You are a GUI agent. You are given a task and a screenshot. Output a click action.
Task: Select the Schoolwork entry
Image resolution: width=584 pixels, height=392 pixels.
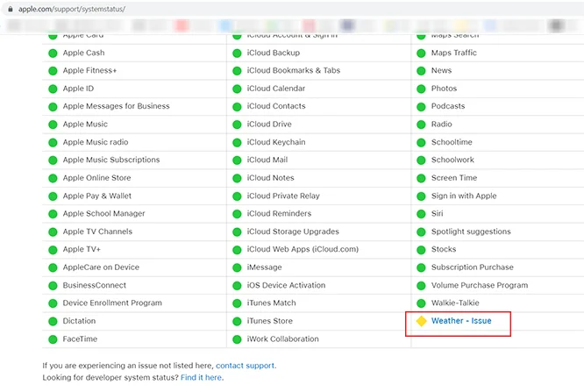452,160
